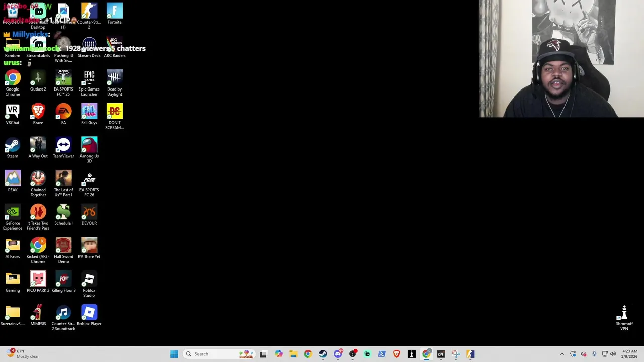644x362 pixels.
Task: Open GeForce Experience shortcut
Action: pos(13,218)
